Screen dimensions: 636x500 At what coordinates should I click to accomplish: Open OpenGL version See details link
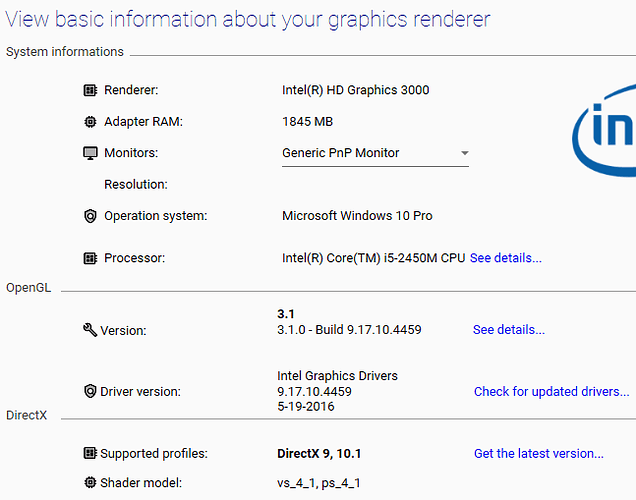509,330
